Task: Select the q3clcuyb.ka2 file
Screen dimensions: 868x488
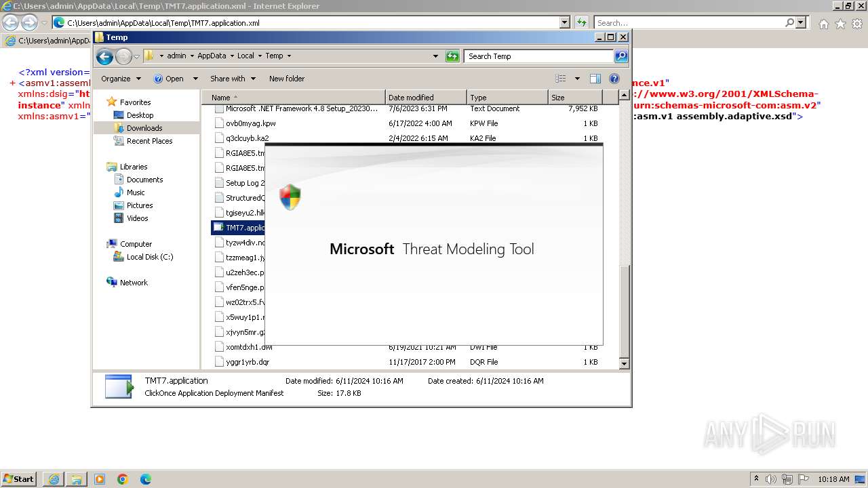Action: point(247,138)
